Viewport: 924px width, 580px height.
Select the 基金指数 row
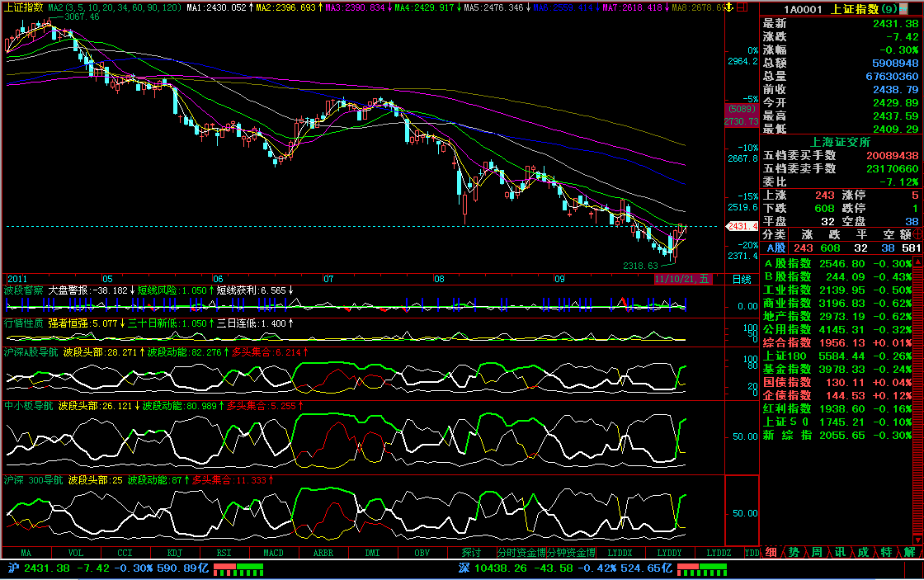click(x=838, y=369)
